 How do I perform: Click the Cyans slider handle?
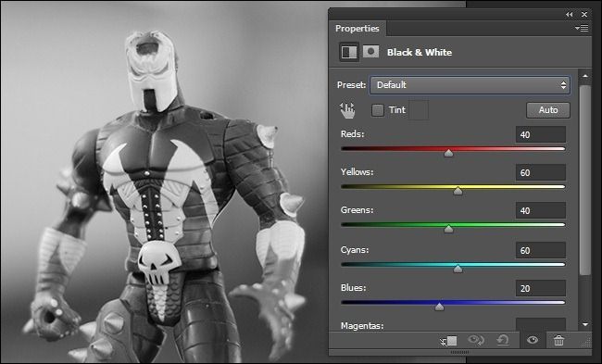tap(458, 269)
